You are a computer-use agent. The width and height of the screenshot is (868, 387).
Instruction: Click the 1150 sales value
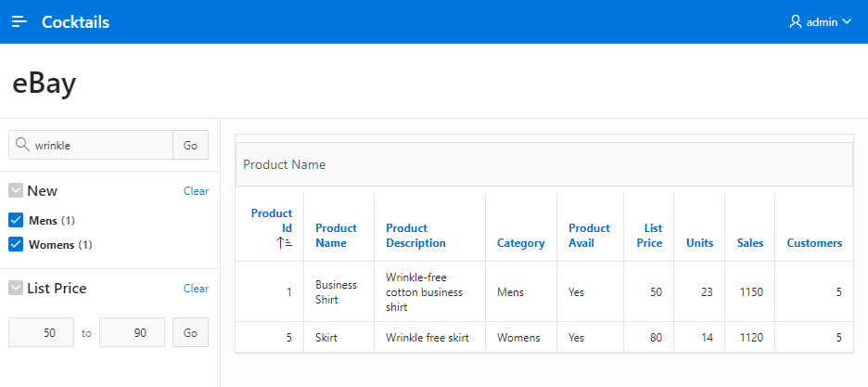point(751,291)
